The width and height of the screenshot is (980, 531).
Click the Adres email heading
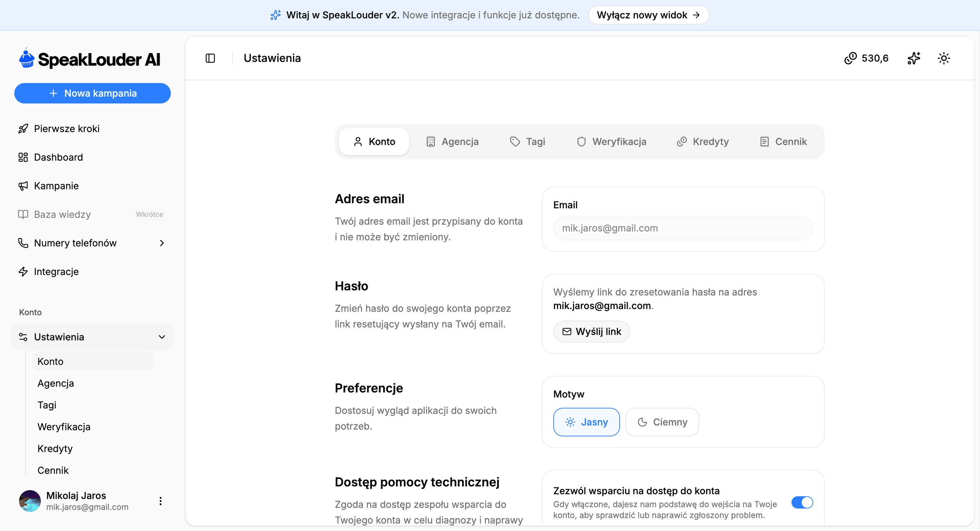click(x=370, y=199)
